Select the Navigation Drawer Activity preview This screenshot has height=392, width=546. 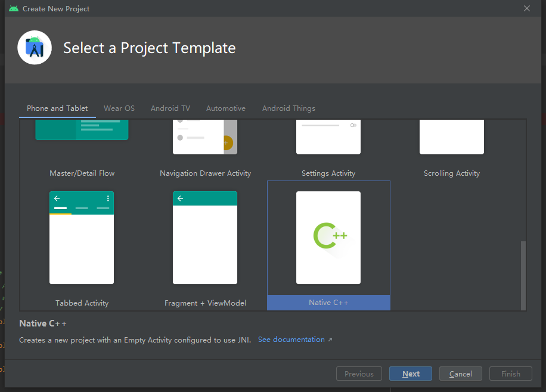(205, 137)
